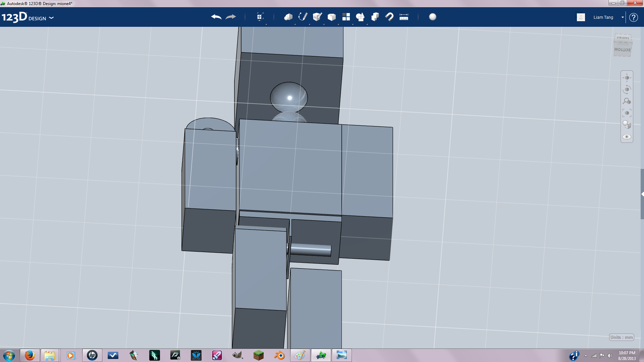Click the volume speaker tray icon

click(x=610, y=356)
